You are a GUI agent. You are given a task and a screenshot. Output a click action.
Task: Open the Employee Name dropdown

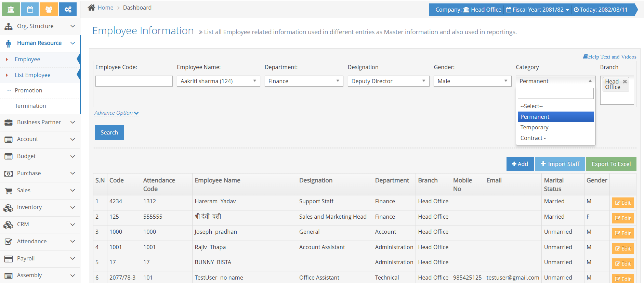pos(218,81)
